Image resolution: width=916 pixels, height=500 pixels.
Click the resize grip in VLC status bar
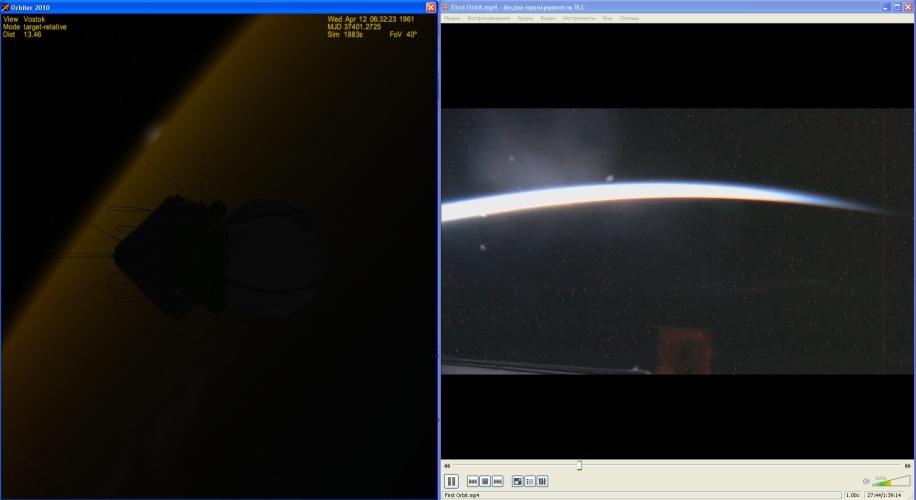tap(910, 496)
